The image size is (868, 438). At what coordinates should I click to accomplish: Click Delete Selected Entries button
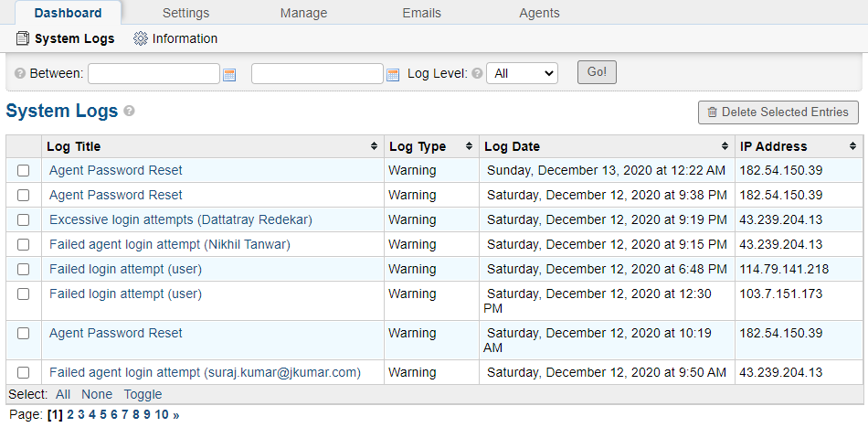(x=778, y=112)
